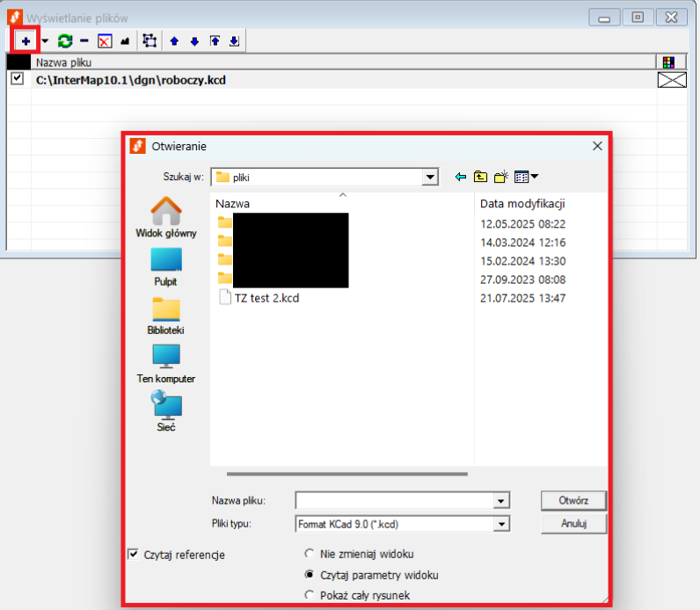Click the move file down arrow
This screenshot has width=700, height=610.
(194, 40)
